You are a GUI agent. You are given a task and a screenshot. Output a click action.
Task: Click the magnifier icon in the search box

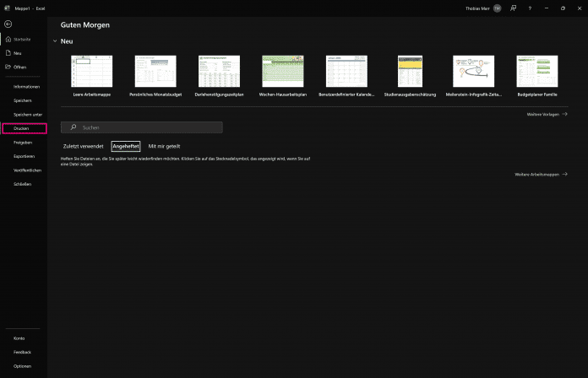tap(74, 127)
